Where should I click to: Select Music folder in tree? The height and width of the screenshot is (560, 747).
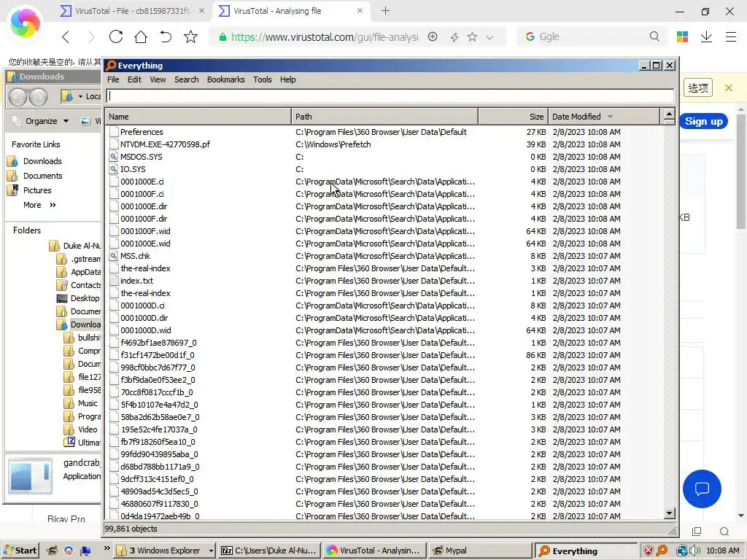pos(88,403)
